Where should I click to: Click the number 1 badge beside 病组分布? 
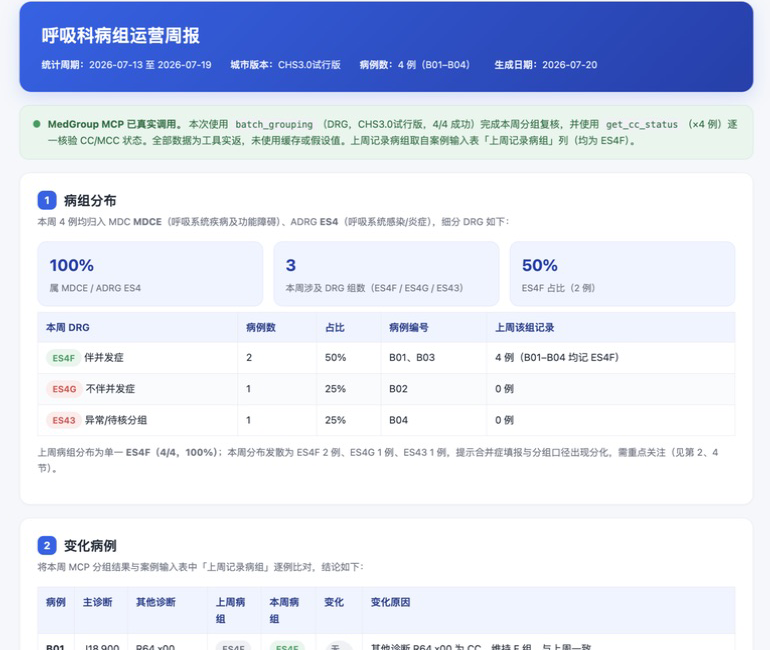click(47, 200)
